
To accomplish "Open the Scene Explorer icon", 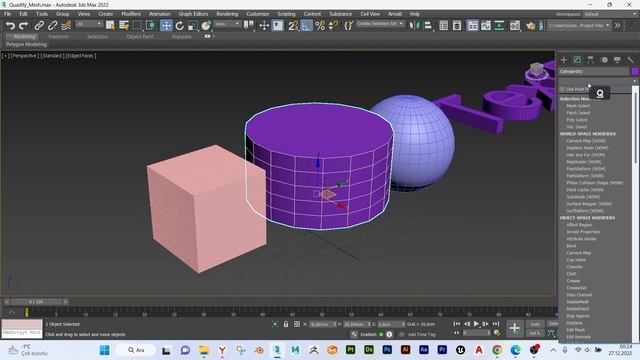I will point(444,26).
